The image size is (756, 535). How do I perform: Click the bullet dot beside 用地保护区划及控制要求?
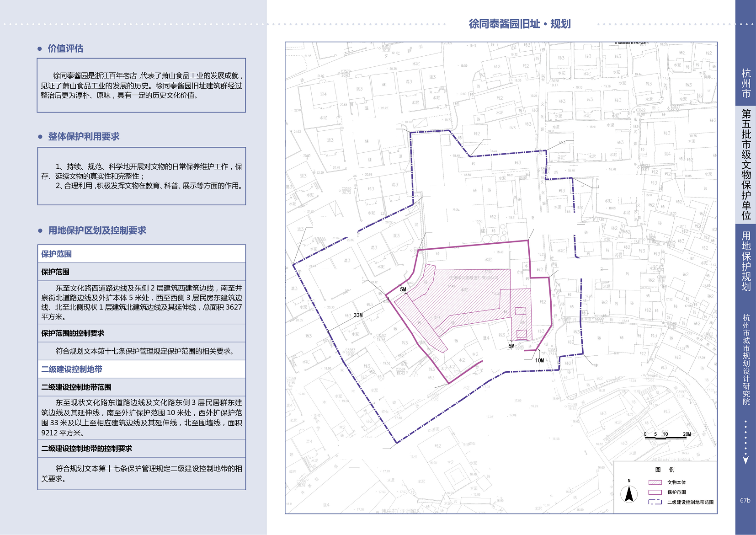40,230
